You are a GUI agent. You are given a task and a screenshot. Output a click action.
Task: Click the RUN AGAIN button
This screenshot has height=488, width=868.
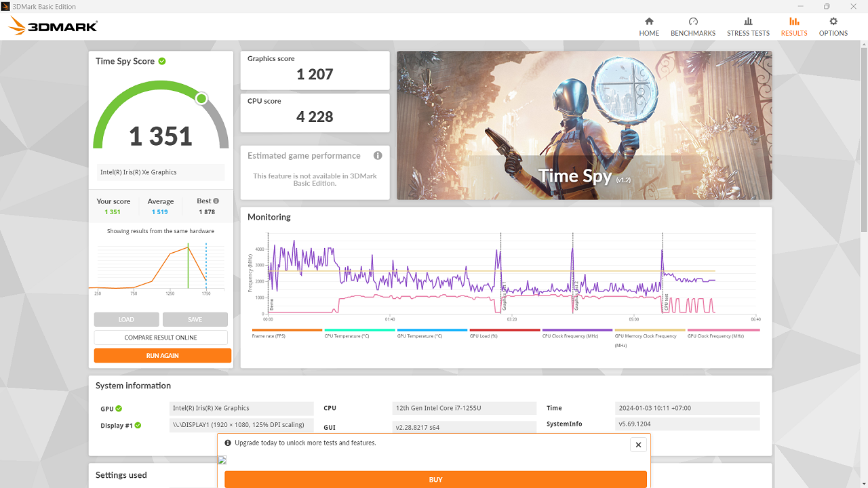(162, 355)
